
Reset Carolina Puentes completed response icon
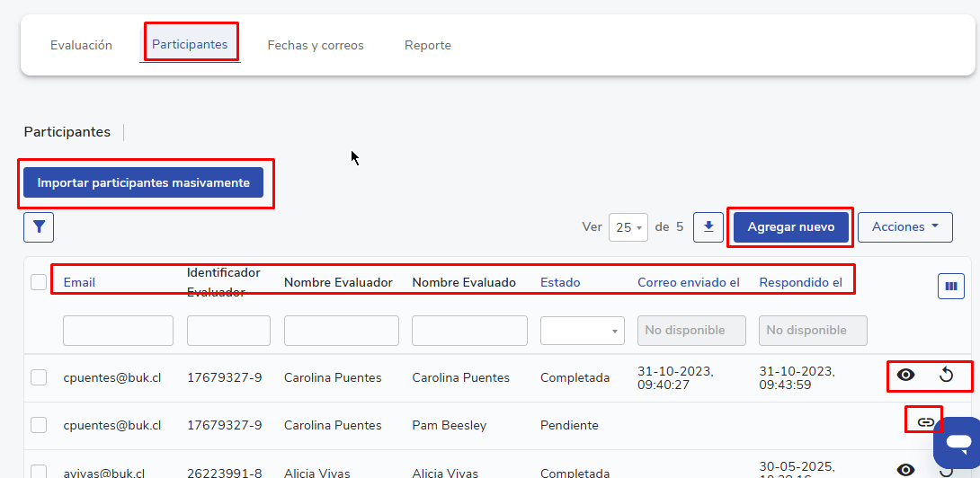[946, 376]
